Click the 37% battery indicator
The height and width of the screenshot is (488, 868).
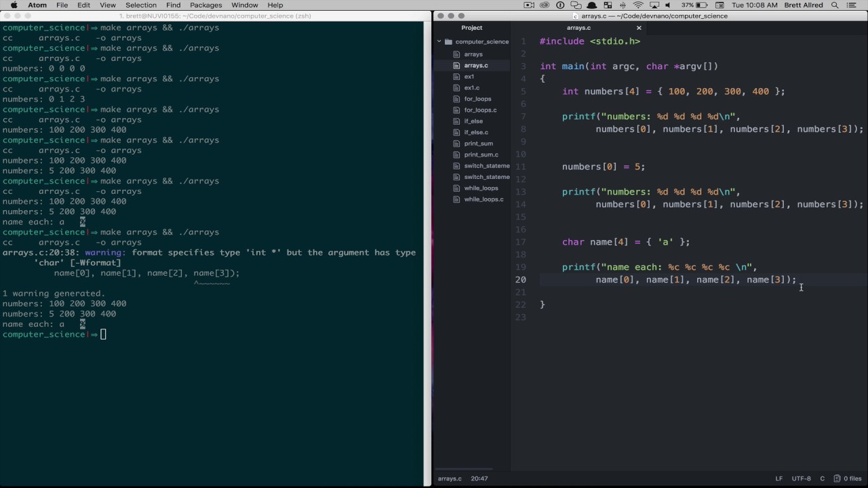coord(694,5)
